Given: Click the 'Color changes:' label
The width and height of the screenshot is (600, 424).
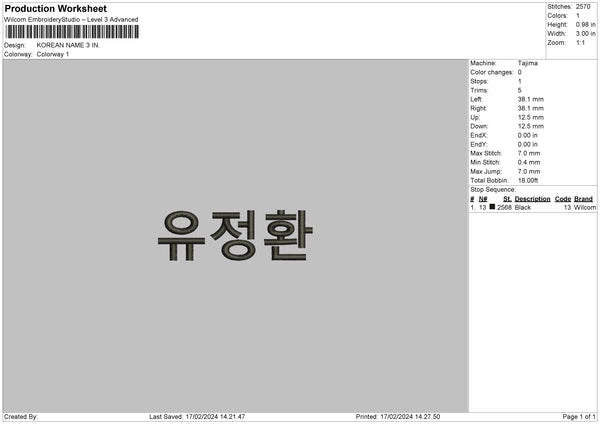Looking at the screenshot, I should pos(492,72).
